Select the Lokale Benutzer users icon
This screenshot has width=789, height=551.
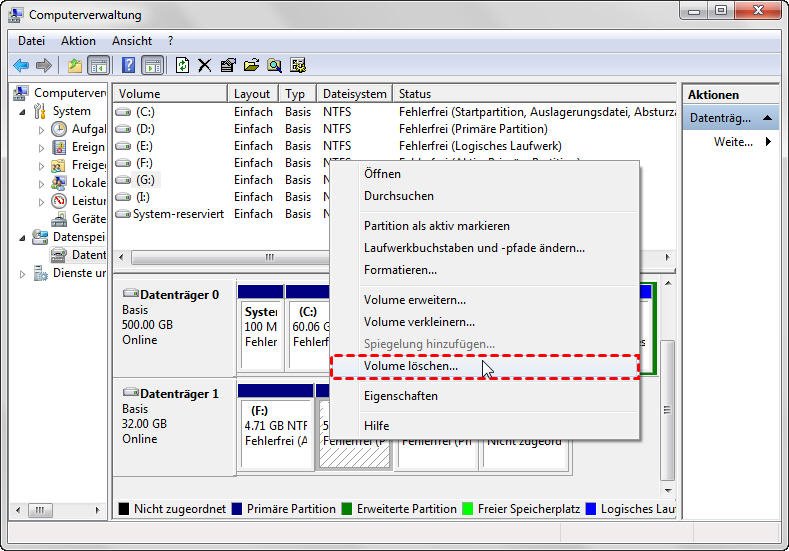coord(59,183)
